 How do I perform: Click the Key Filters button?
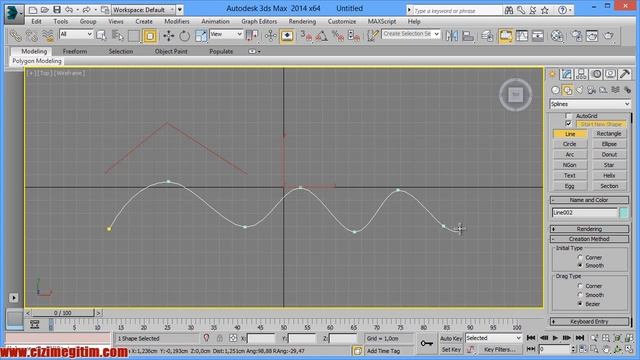click(x=500, y=350)
